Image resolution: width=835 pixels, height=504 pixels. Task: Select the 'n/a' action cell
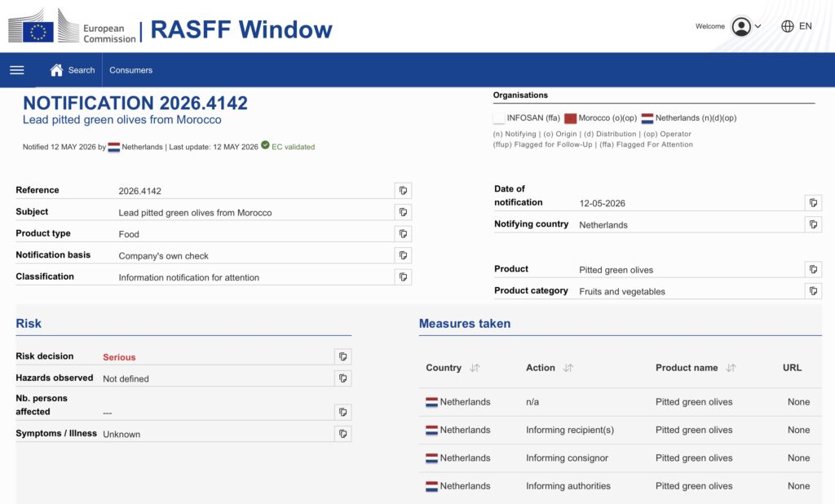coord(532,402)
